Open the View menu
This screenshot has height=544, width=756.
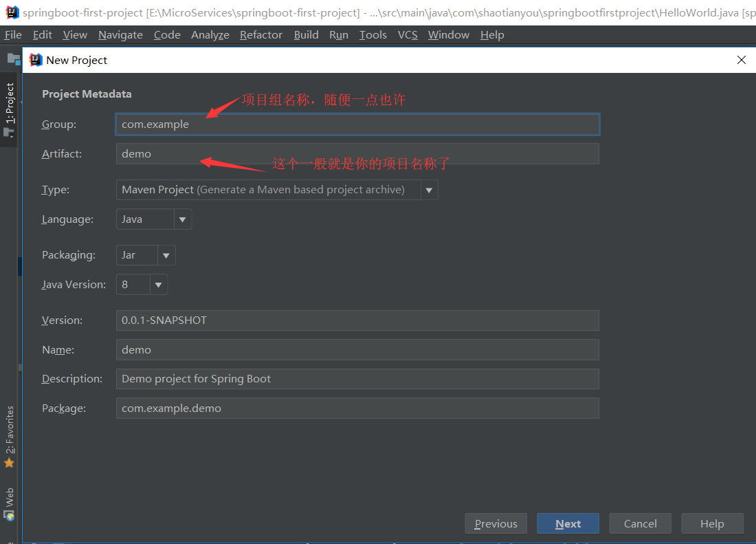coord(75,34)
